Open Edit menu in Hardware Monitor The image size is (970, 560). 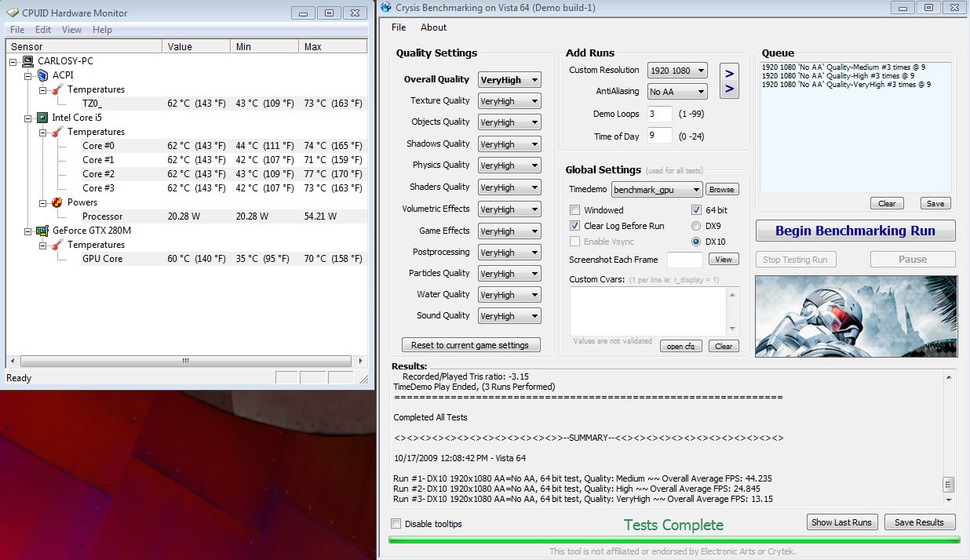coord(43,30)
